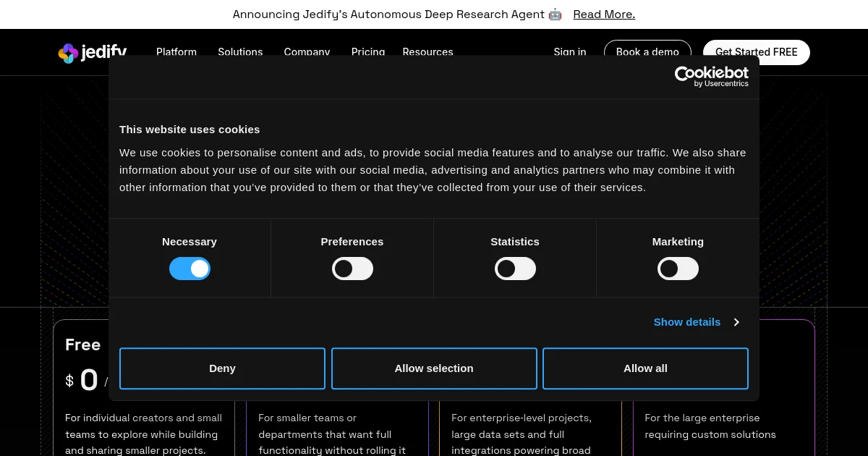This screenshot has width=868, height=456.
Task: Open the Company menu
Action: pos(307,52)
